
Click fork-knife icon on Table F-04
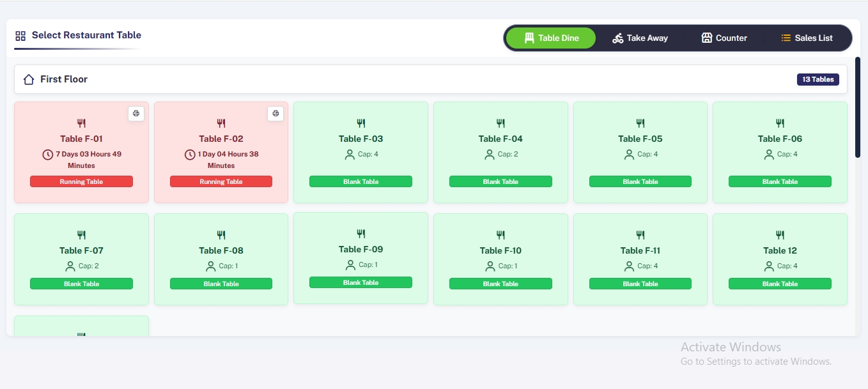(500, 123)
